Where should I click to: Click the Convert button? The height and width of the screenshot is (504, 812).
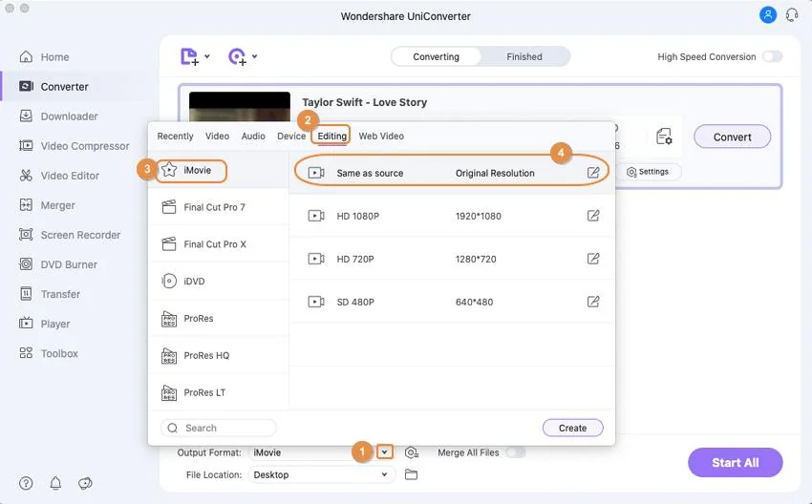733,137
